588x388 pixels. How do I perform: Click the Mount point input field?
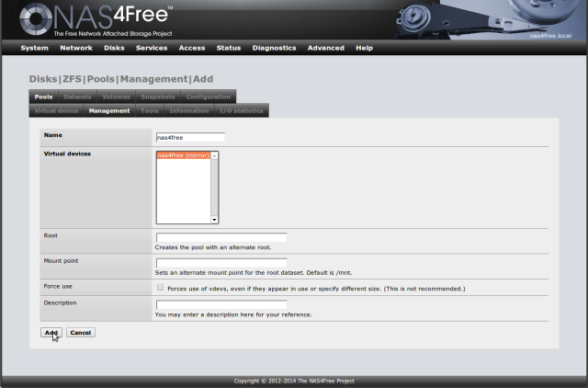click(x=221, y=263)
